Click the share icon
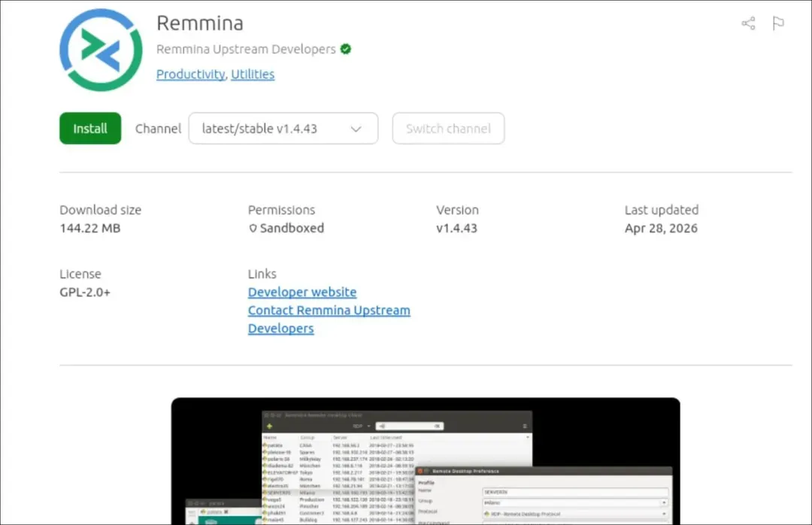The image size is (812, 525). 748,23
